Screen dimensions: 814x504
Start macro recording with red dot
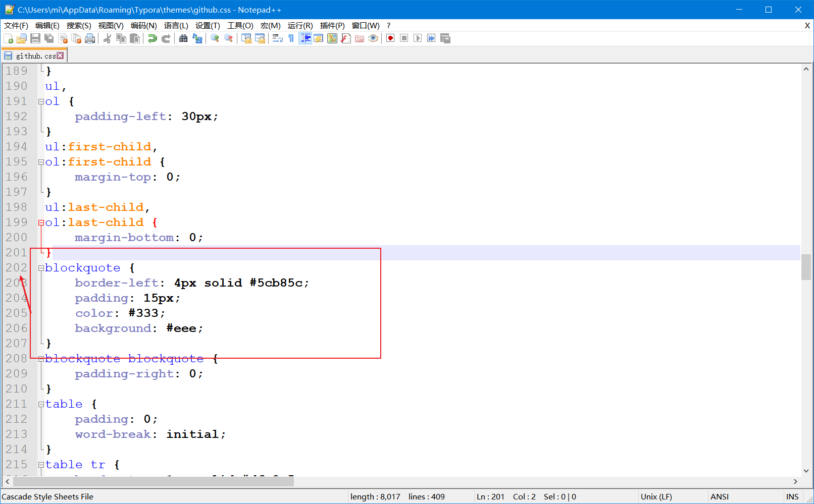point(390,38)
